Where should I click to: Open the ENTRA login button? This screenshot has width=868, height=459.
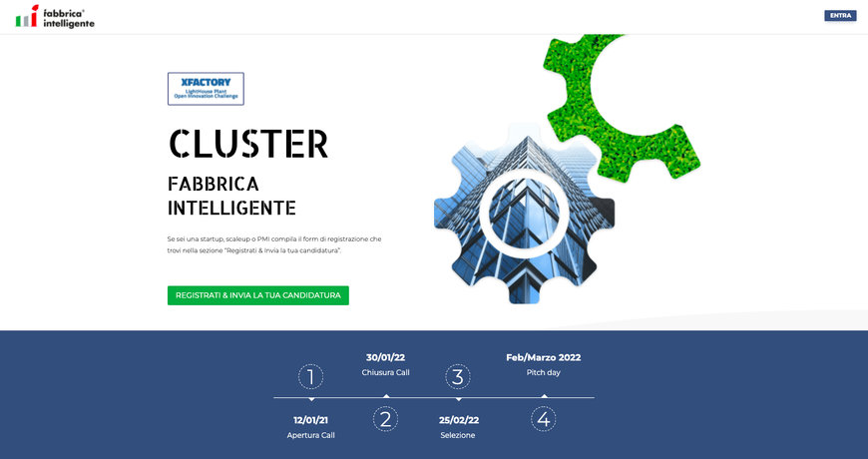(x=840, y=16)
